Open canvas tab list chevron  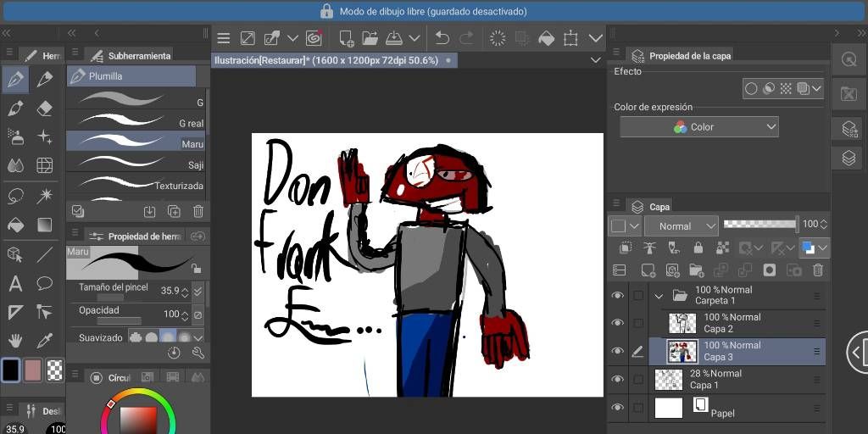click(x=596, y=60)
